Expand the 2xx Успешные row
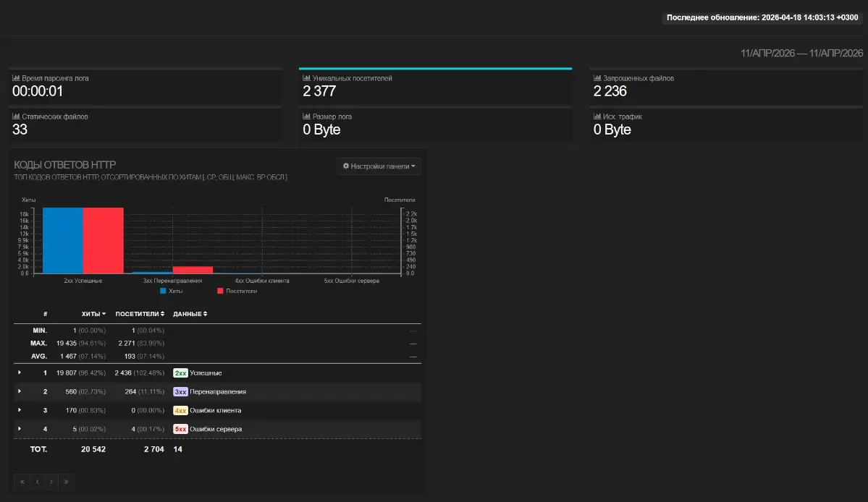The height and width of the screenshot is (502, 868). point(20,373)
